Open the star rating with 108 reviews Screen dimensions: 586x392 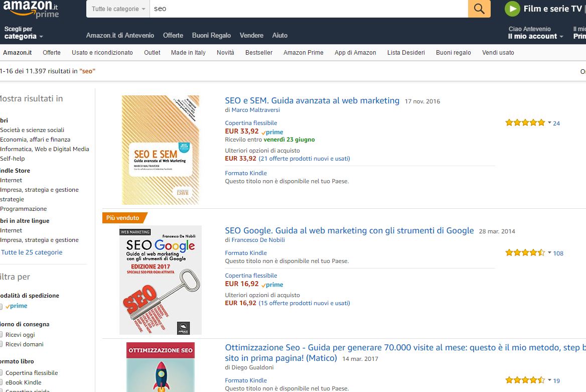click(x=525, y=253)
